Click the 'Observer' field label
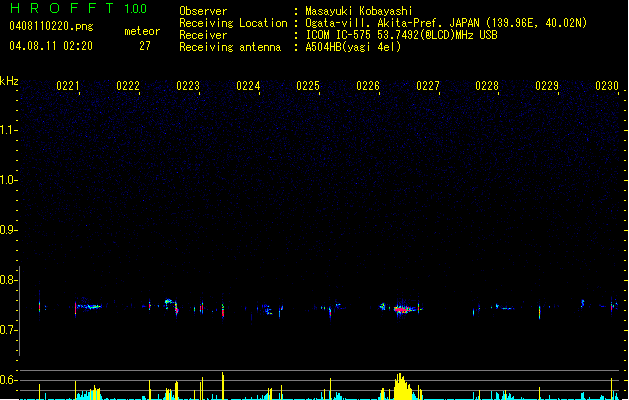 (203, 11)
